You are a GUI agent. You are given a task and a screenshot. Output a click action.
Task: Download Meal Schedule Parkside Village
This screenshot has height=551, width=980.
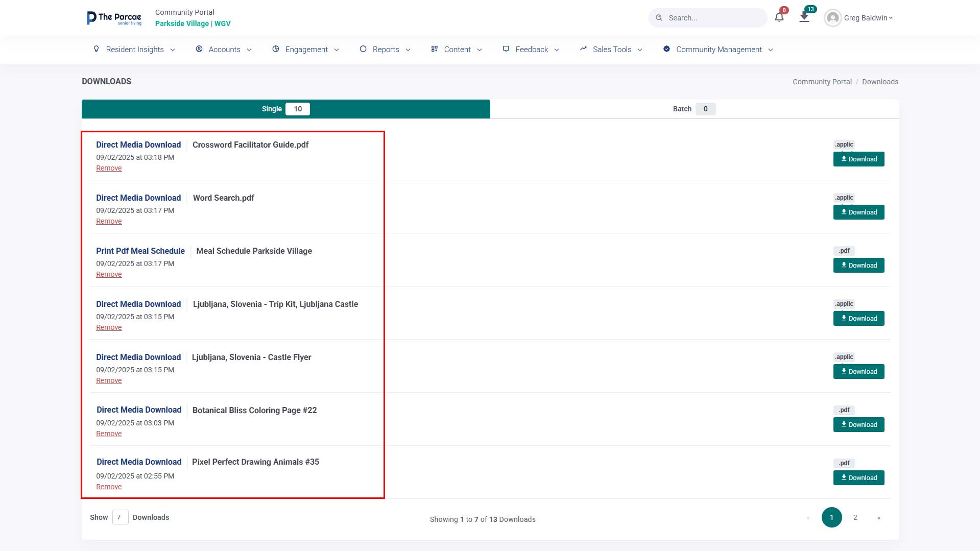coord(858,266)
